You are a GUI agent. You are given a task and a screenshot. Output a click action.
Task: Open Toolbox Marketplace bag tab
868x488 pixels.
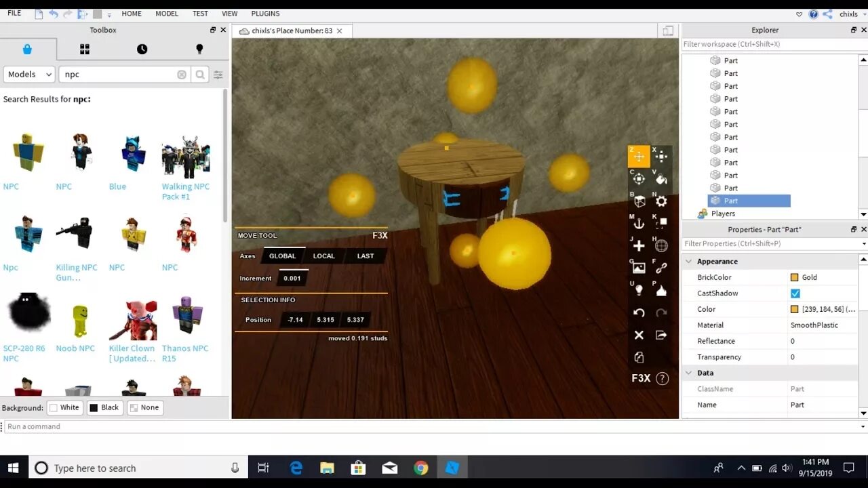[27, 49]
